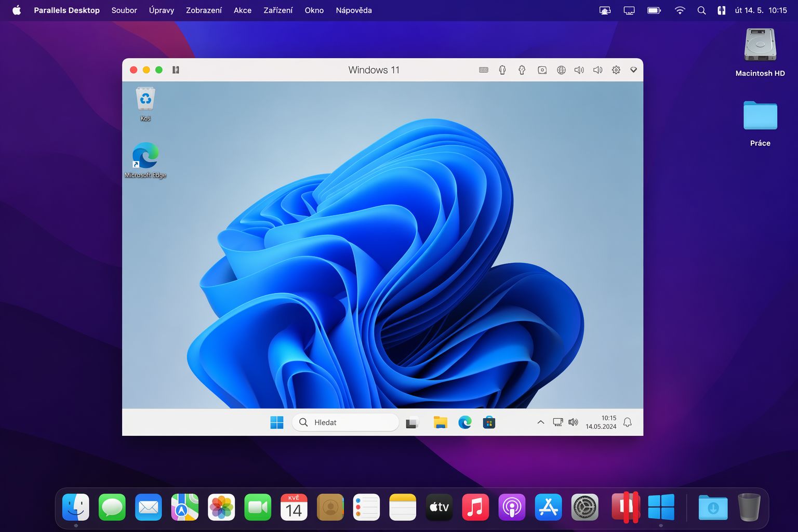Expand hidden icons chevron in Windows tray
Screen dimensions: 798x532
pos(540,422)
